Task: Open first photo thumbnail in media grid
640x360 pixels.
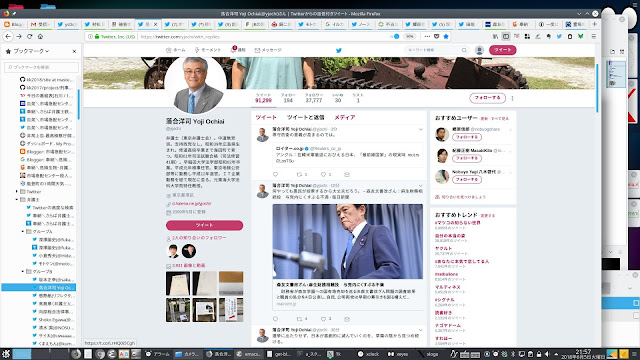Action: pos(178,283)
